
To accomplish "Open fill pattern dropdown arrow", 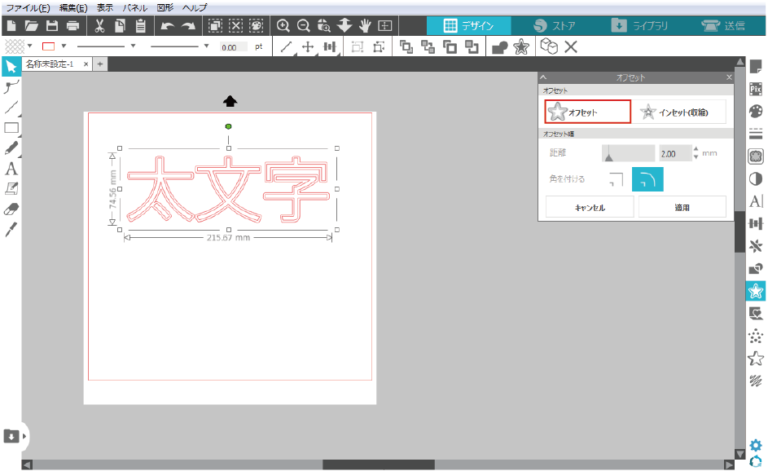I will [30, 46].
